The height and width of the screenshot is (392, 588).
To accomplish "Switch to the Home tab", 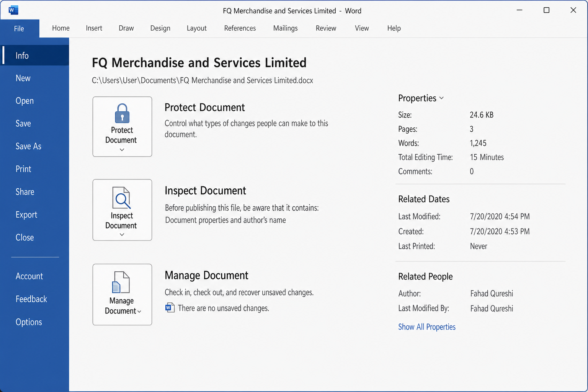I will 61,28.
